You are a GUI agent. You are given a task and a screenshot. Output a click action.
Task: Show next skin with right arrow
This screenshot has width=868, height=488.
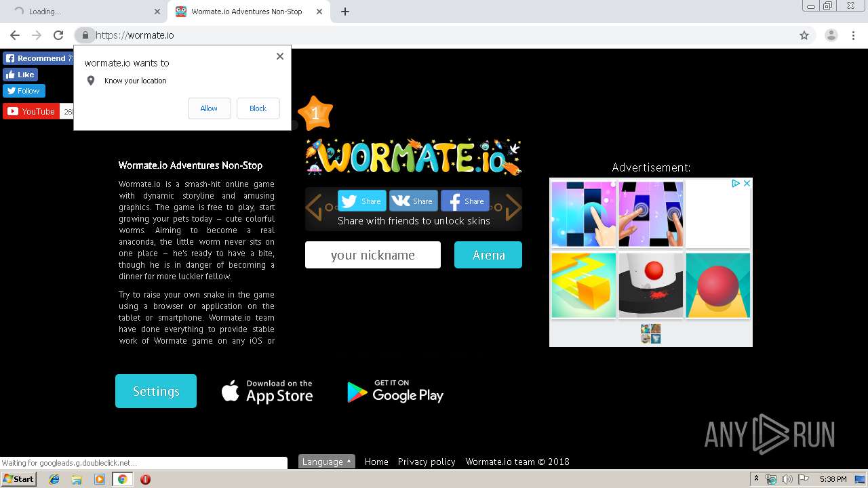[x=514, y=207]
